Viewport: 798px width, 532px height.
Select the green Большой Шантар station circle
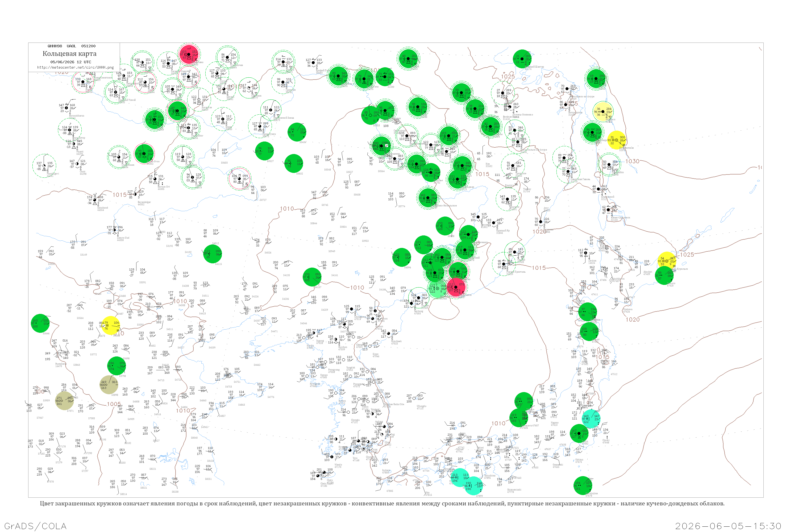click(x=522, y=59)
